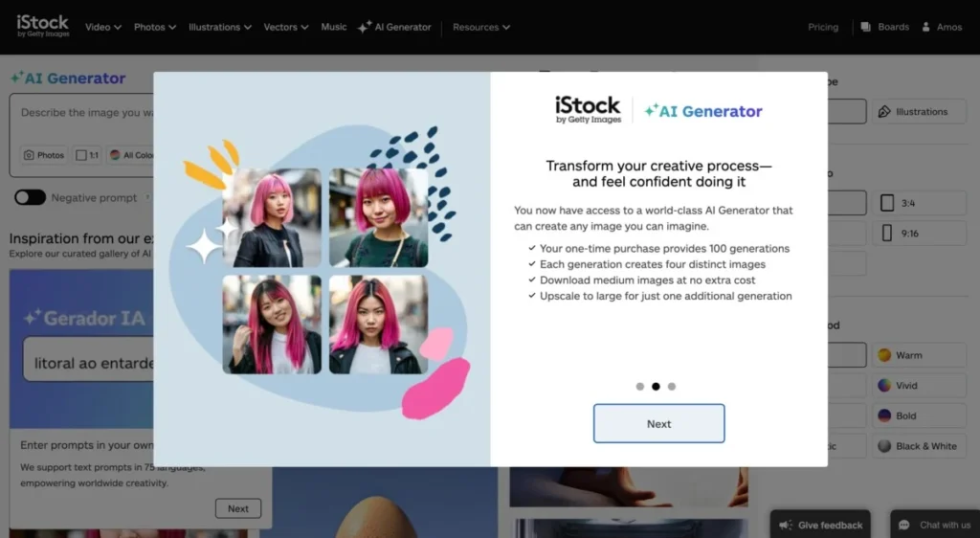This screenshot has height=538, width=980.
Task: Click the top-left pink-haired woman image
Action: pos(272,217)
